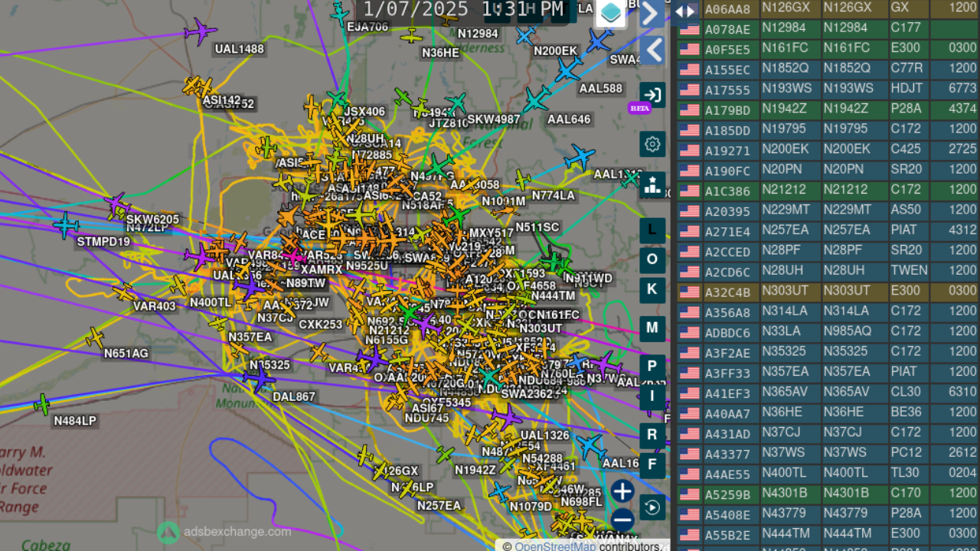Click the VAR403 label on map

(x=155, y=306)
